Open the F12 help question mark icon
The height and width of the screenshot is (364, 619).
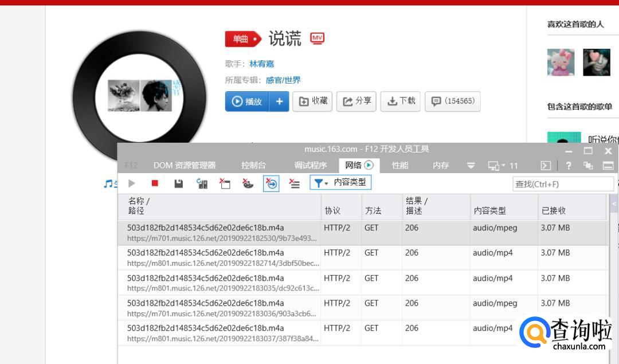click(x=568, y=166)
